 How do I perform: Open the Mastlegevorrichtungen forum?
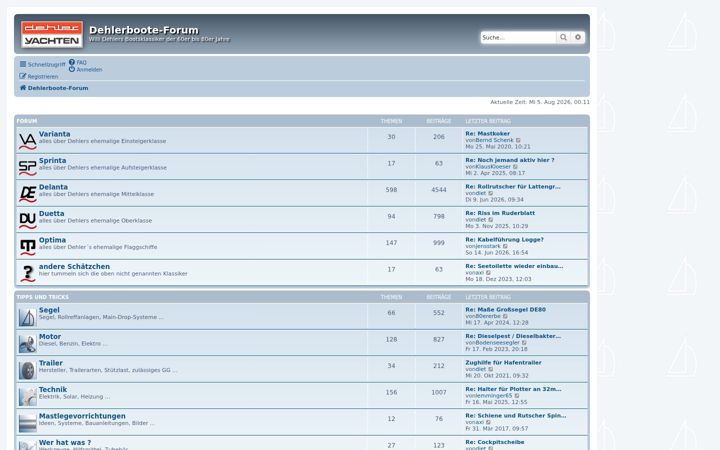82,416
